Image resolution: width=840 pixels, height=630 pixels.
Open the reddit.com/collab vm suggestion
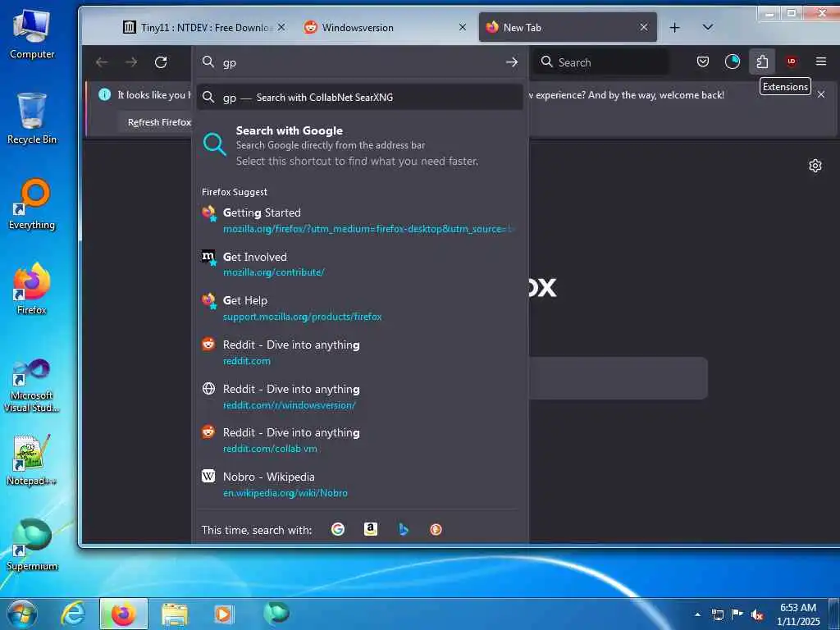359,440
